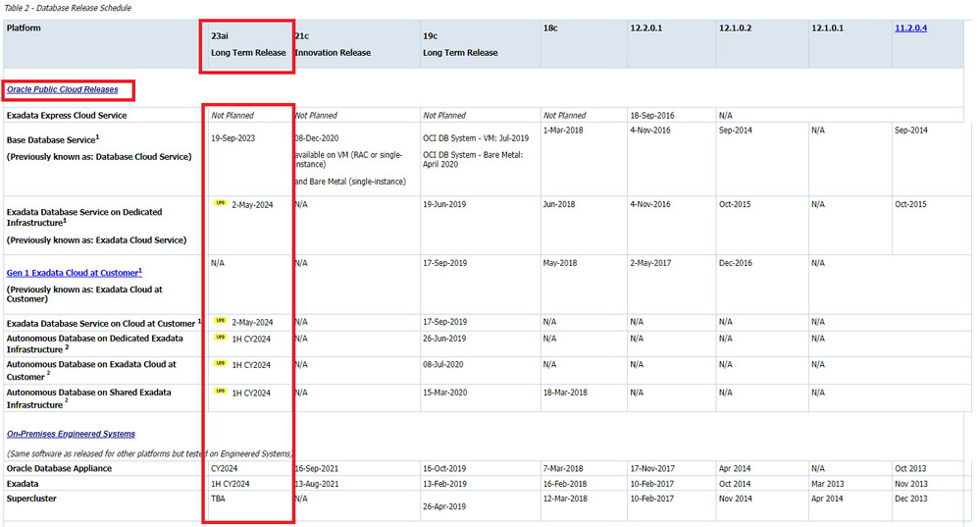Click the '26-Jun-2019' cell
This screenshot has width=980, height=527.
click(443, 339)
